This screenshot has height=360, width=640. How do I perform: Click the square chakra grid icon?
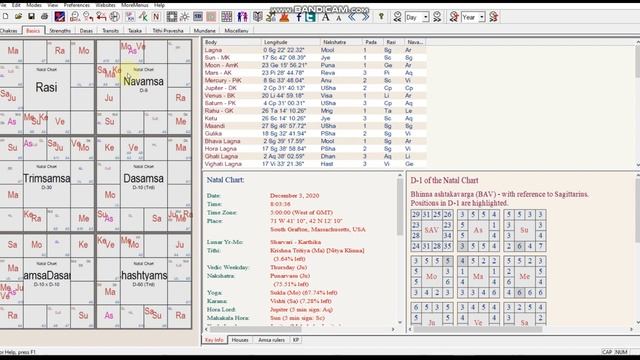(172, 17)
